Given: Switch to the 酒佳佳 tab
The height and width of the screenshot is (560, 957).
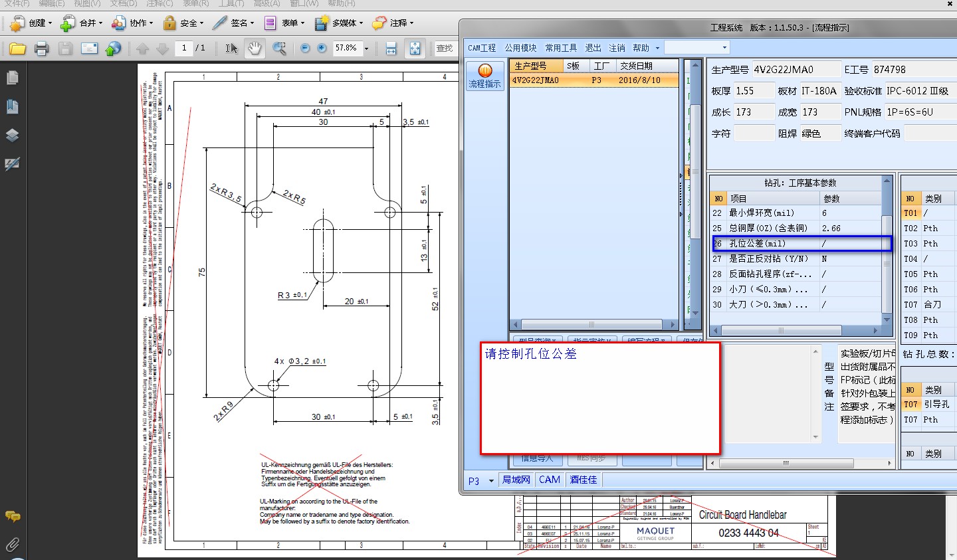Looking at the screenshot, I should pos(584,480).
